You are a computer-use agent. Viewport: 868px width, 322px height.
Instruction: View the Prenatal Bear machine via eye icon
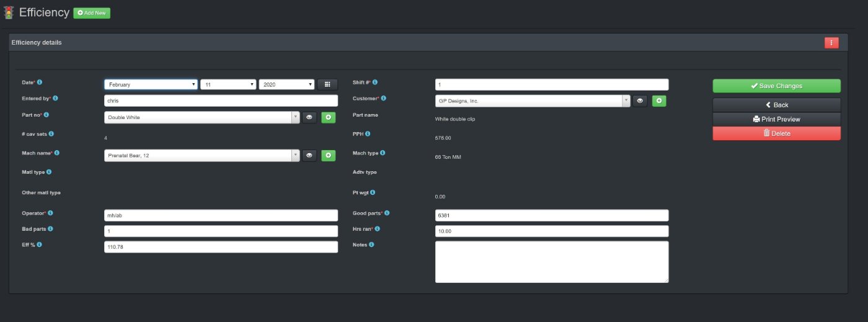coord(309,155)
